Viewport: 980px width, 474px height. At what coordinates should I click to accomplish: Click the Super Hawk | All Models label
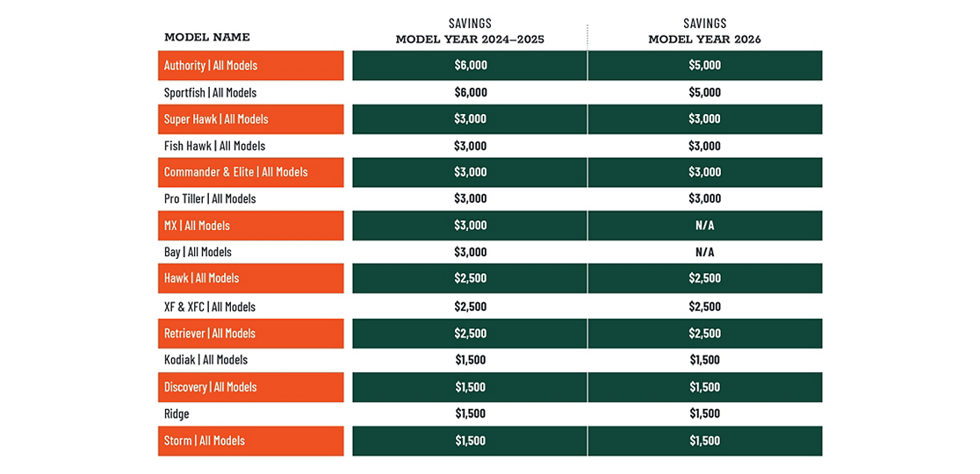coord(216,119)
